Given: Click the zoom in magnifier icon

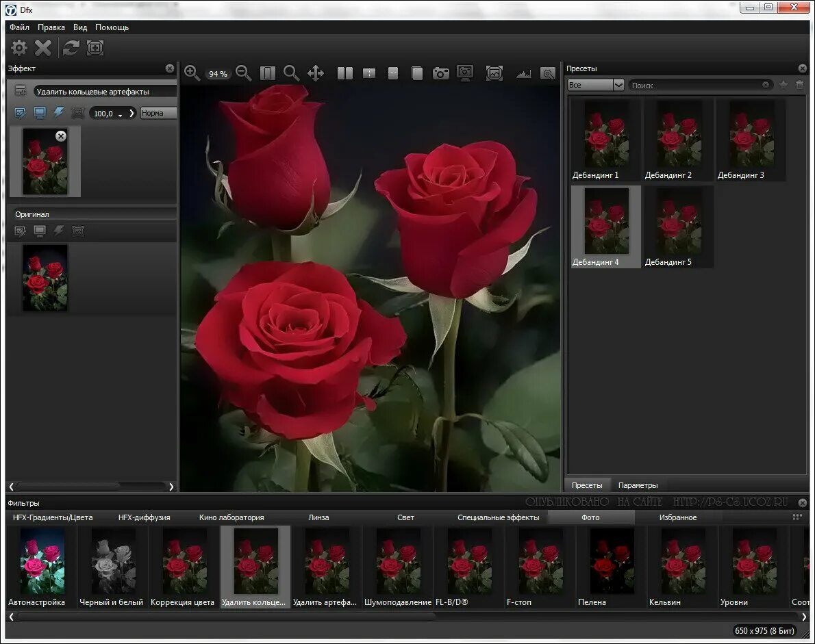Looking at the screenshot, I should (192, 73).
